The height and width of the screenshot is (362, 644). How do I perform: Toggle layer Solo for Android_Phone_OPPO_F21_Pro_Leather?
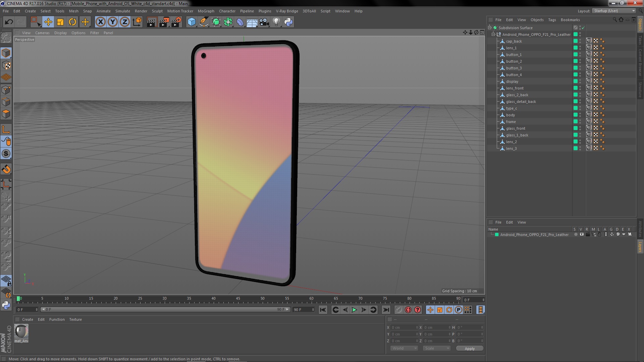[576, 235]
